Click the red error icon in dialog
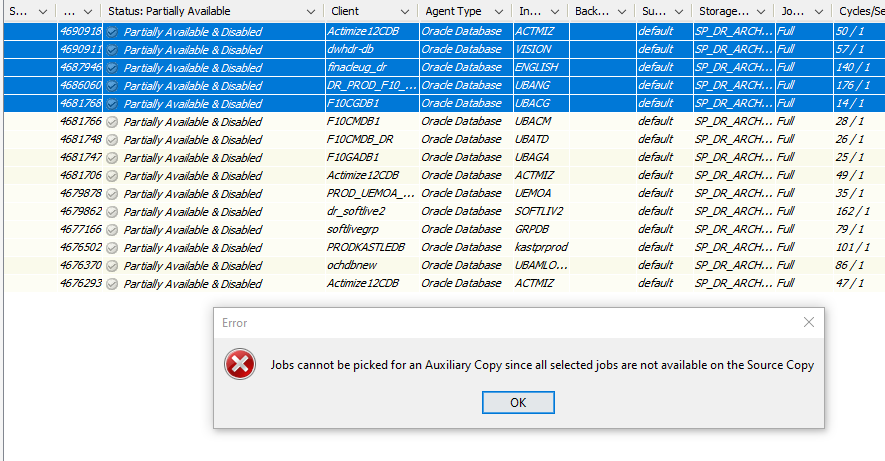This screenshot has height=461, width=885. point(240,365)
